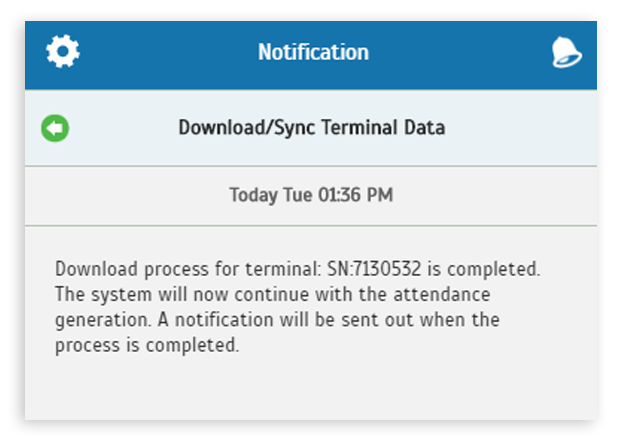Click the "Notification" header title

pos(313,52)
